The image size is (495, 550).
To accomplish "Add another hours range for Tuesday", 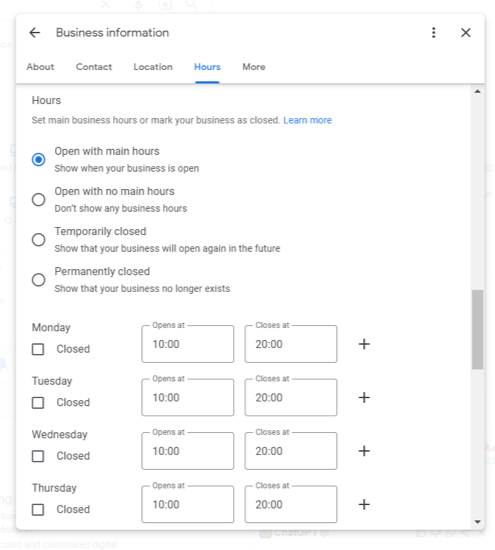I will pyautogui.click(x=364, y=397).
